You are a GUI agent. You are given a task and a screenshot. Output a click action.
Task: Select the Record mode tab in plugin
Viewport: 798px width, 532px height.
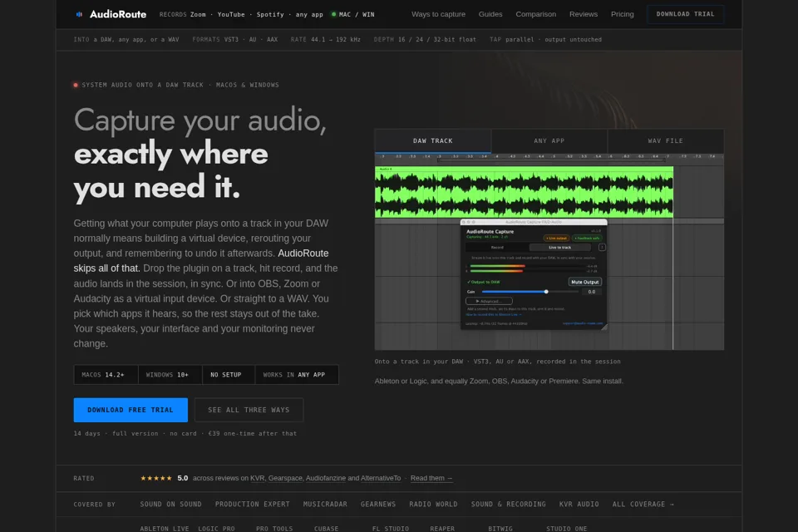tap(497, 248)
